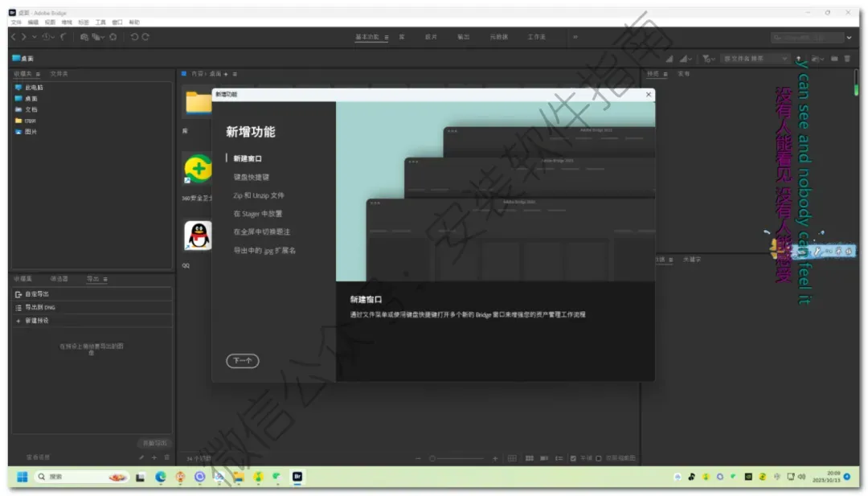The width and height of the screenshot is (868, 496).
Task: Open the 预览 panel menu icon
Action: tap(665, 74)
